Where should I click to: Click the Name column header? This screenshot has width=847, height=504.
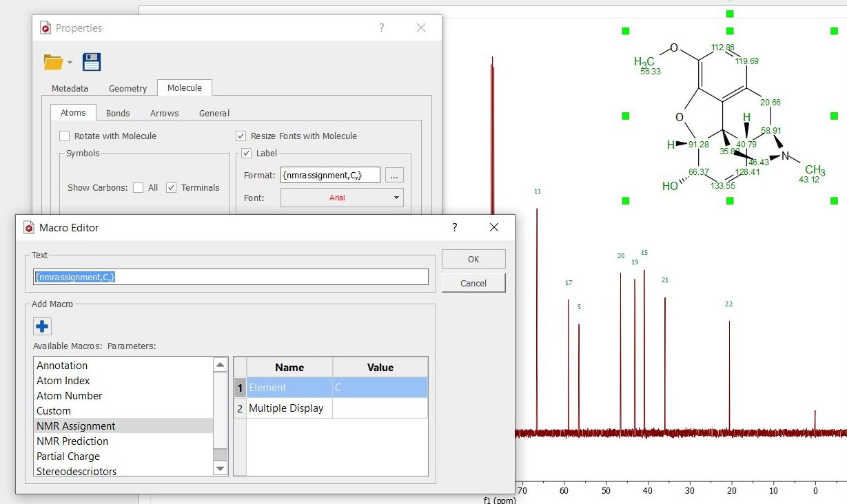[x=289, y=367]
